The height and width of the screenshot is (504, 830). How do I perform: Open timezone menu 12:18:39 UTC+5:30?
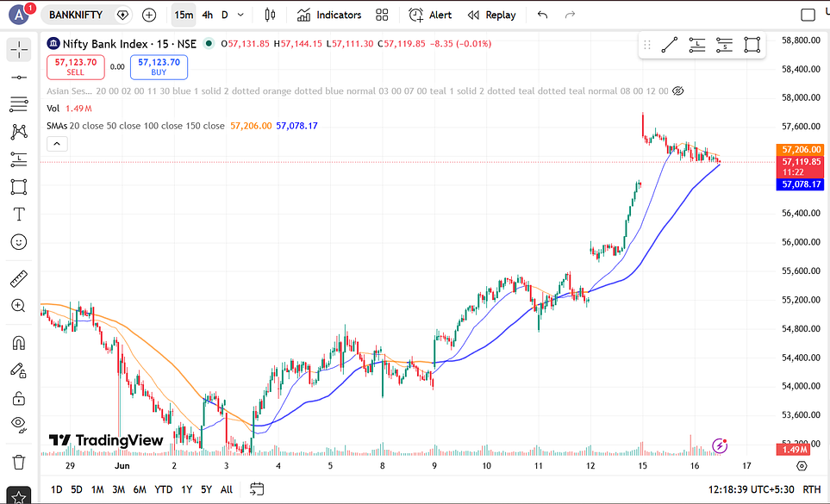(751, 489)
